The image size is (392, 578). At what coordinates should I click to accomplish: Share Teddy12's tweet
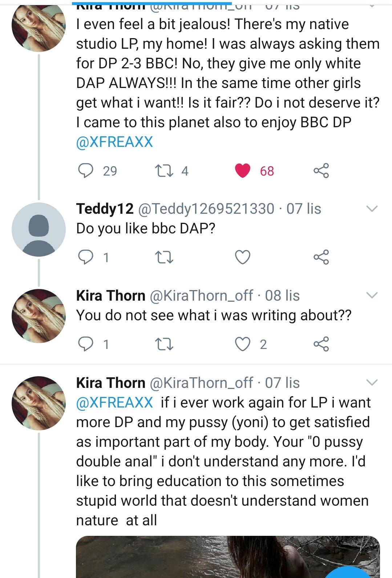click(321, 257)
